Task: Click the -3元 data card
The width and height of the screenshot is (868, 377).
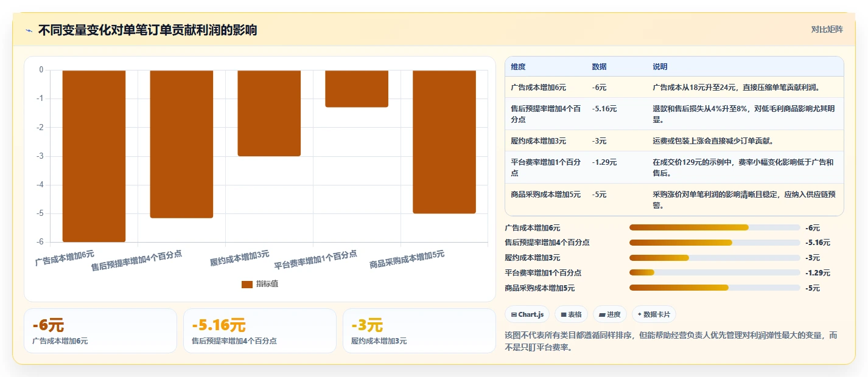Action: click(x=419, y=331)
